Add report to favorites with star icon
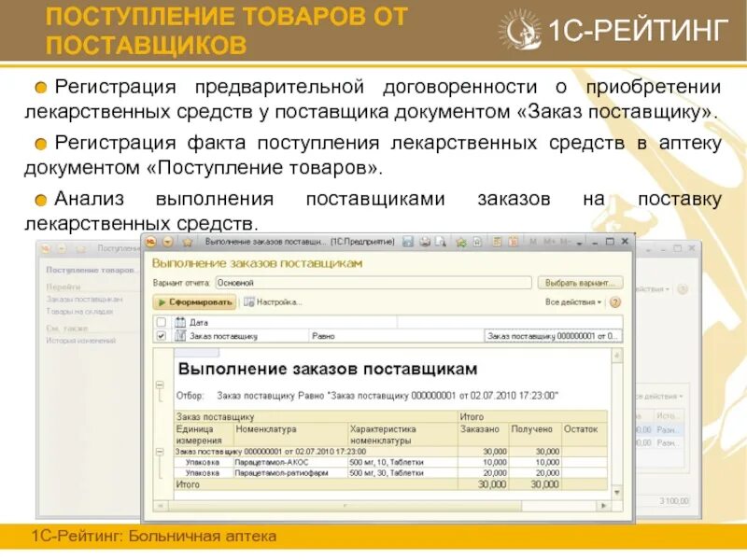 tap(188, 243)
